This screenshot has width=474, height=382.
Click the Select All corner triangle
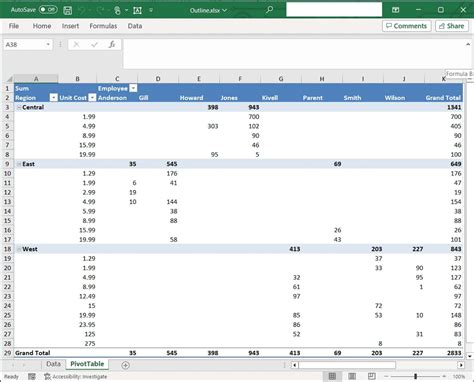click(9, 79)
